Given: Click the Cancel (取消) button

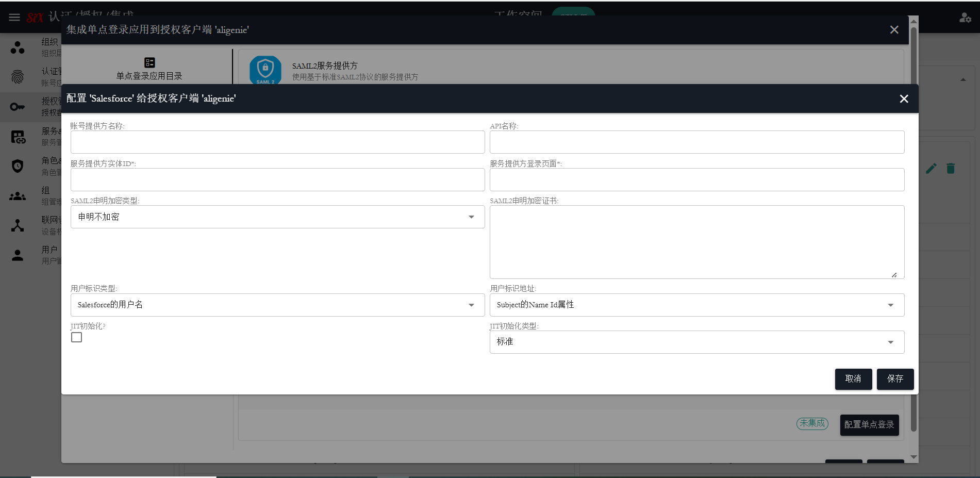Looking at the screenshot, I should pos(853,379).
